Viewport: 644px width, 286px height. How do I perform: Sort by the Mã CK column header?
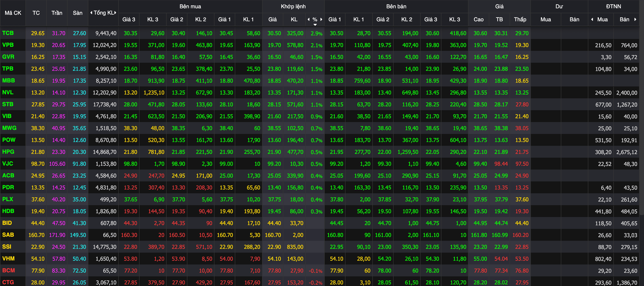pyautogui.click(x=13, y=13)
